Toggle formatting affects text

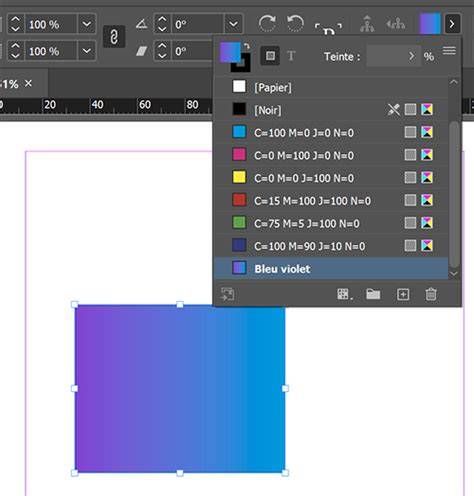click(291, 56)
